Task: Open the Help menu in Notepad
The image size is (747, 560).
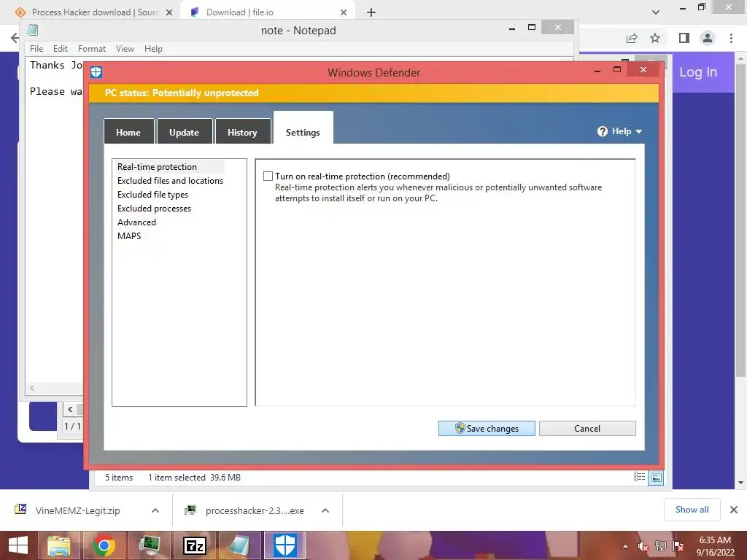Action: point(153,49)
